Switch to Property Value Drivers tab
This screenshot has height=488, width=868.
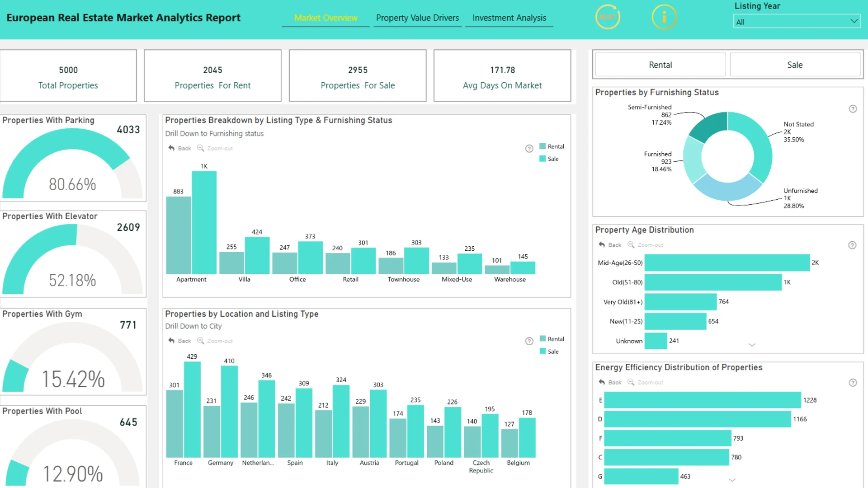(417, 18)
